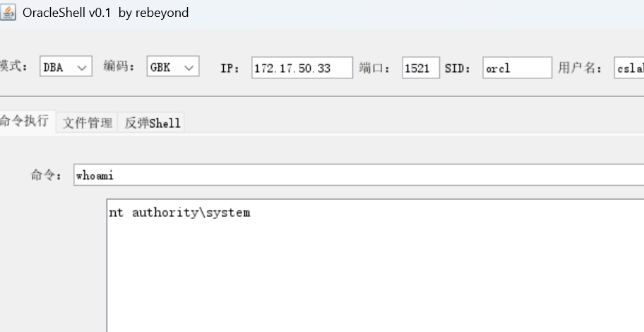644x332 pixels.
Task: Focus the IP address field 172.17.50.33
Action: point(302,68)
